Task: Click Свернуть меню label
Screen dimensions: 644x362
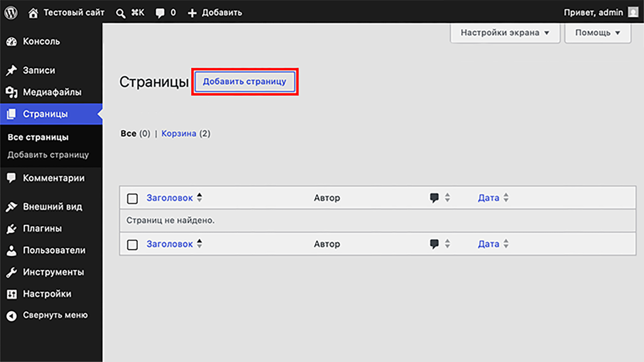Action: pyautogui.click(x=55, y=315)
